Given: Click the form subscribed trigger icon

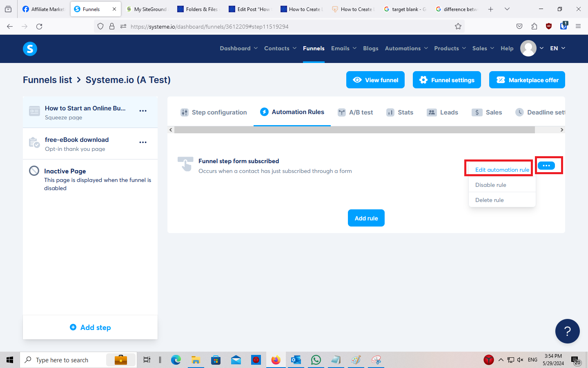Looking at the screenshot, I should click(185, 164).
